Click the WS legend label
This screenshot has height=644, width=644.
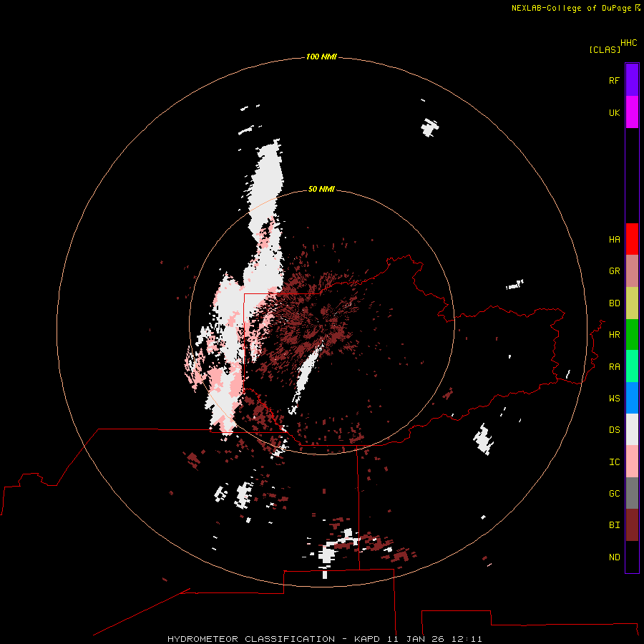(x=614, y=399)
